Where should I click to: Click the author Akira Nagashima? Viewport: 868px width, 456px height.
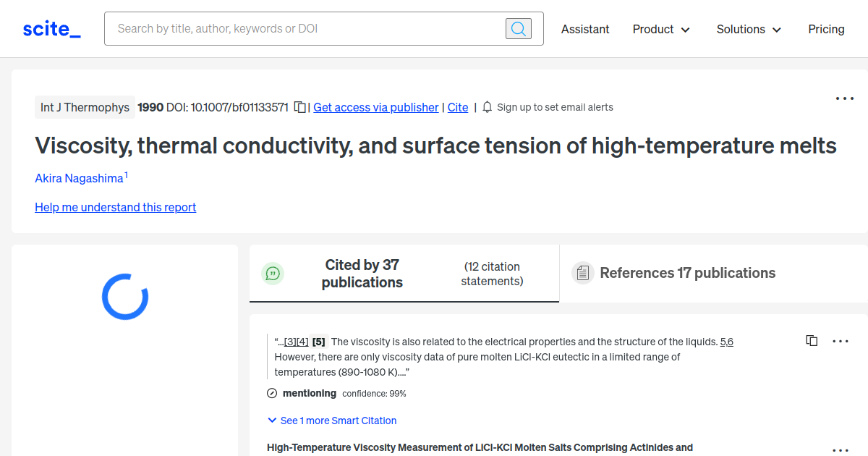point(78,178)
